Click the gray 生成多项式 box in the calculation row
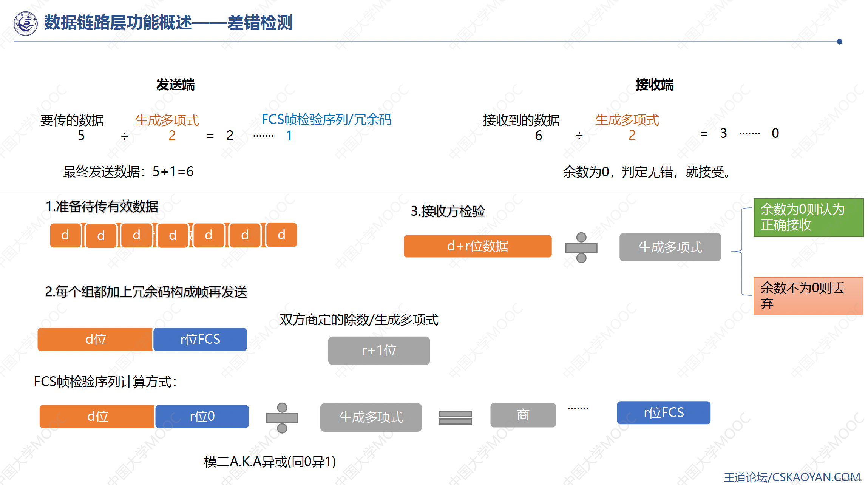The height and width of the screenshot is (485, 868). 371,417
